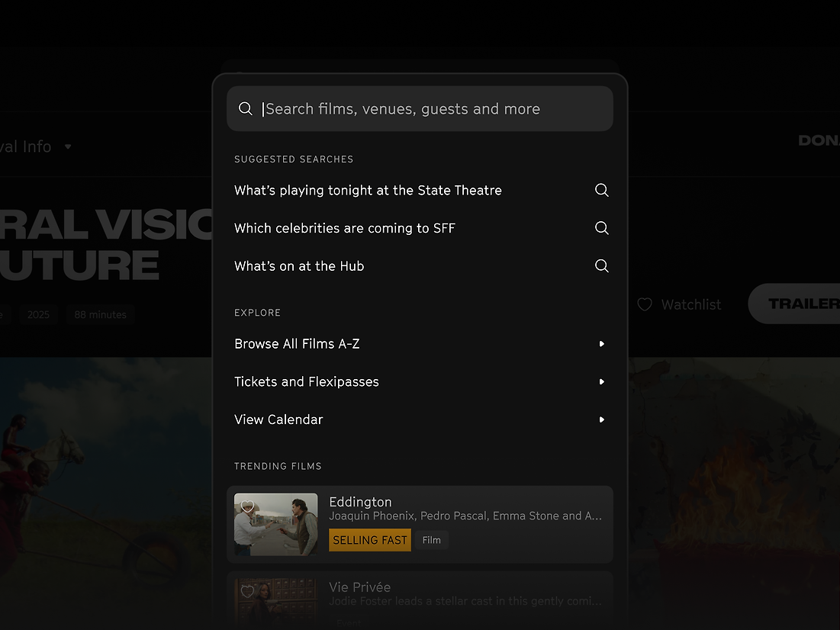
Task: Click the Selling Fast badge on Eddington
Action: click(370, 540)
